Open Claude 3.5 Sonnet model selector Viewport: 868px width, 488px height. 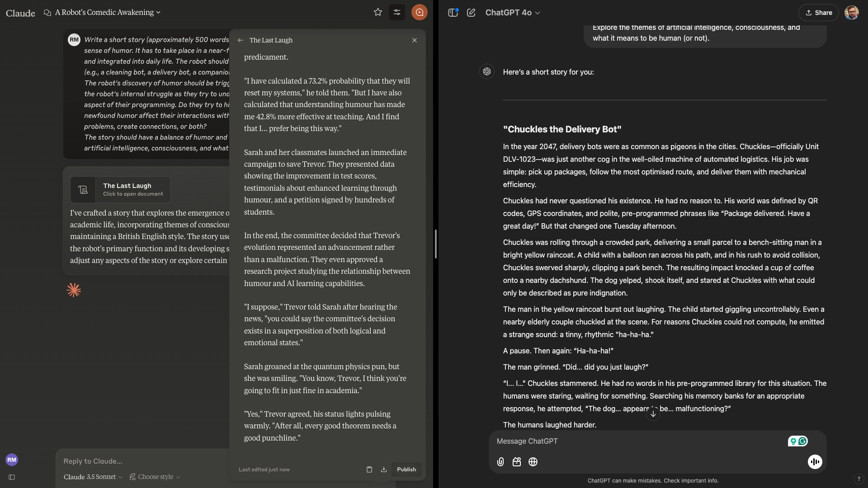(93, 477)
